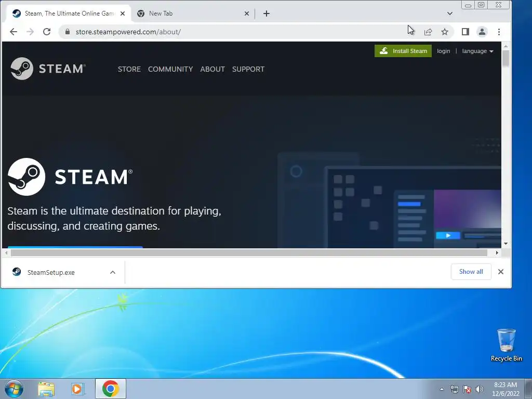Image resolution: width=532 pixels, height=399 pixels.
Task: Open Chrome three-dot menu
Action: coord(499,32)
